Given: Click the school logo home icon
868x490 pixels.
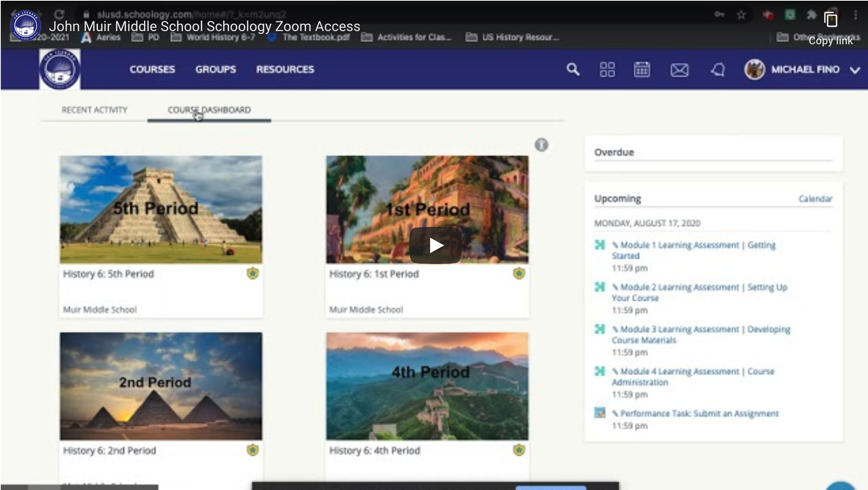Looking at the screenshot, I should click(x=60, y=69).
